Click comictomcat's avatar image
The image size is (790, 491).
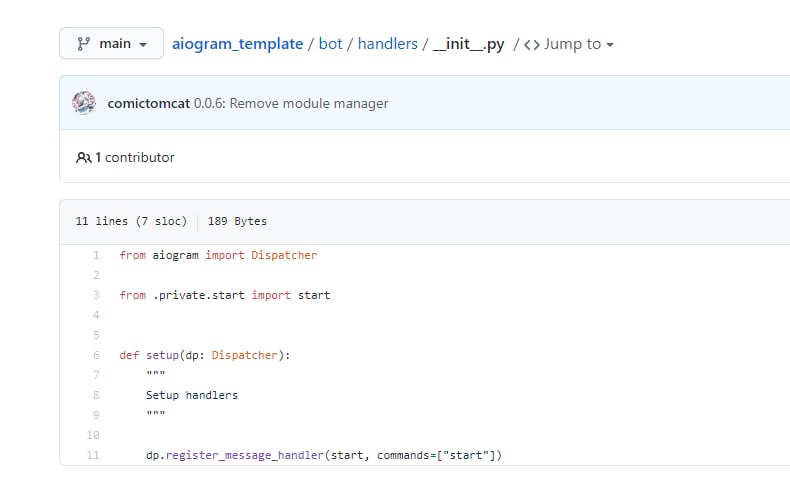[85, 103]
